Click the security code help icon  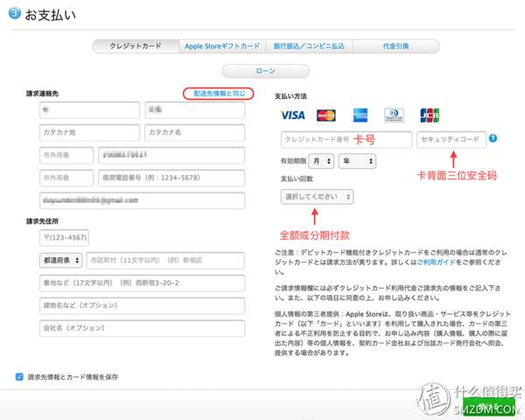(493, 138)
